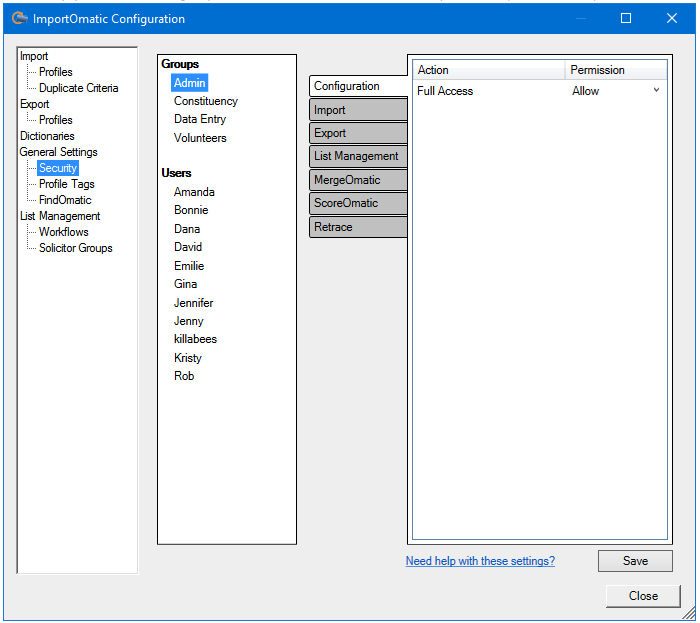Click the Permission column header
This screenshot has height=623, width=700.
(616, 70)
